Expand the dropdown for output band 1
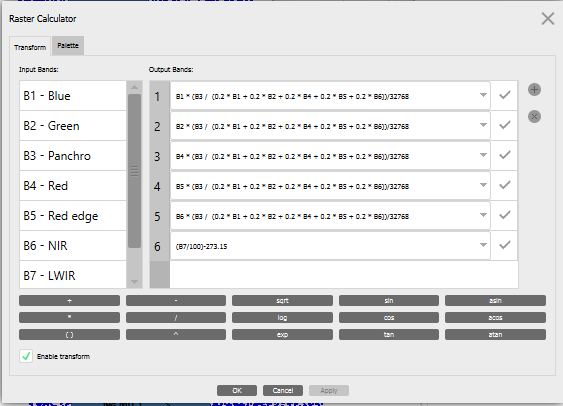Screen dimensions: 563x406 [x=483, y=95]
